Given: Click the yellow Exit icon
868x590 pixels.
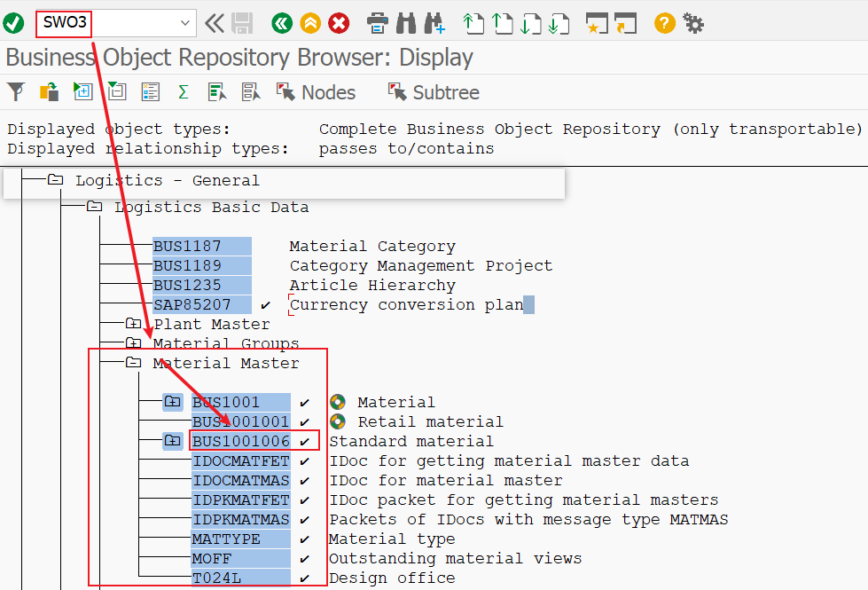Looking at the screenshot, I should [310, 23].
